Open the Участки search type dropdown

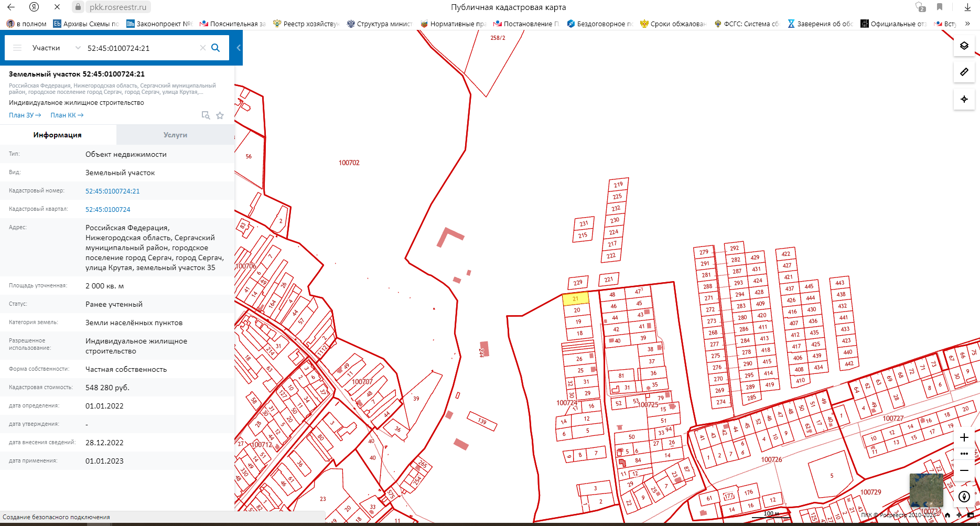point(56,48)
